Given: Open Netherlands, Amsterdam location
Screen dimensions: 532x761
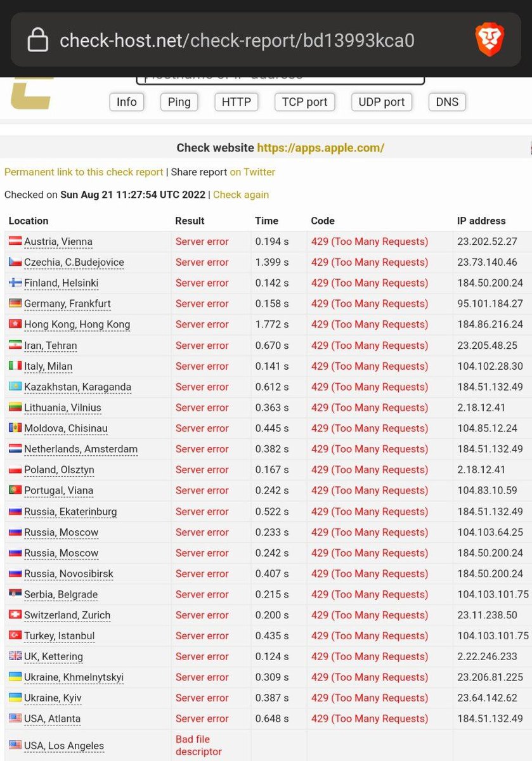Looking at the screenshot, I should (81, 449).
